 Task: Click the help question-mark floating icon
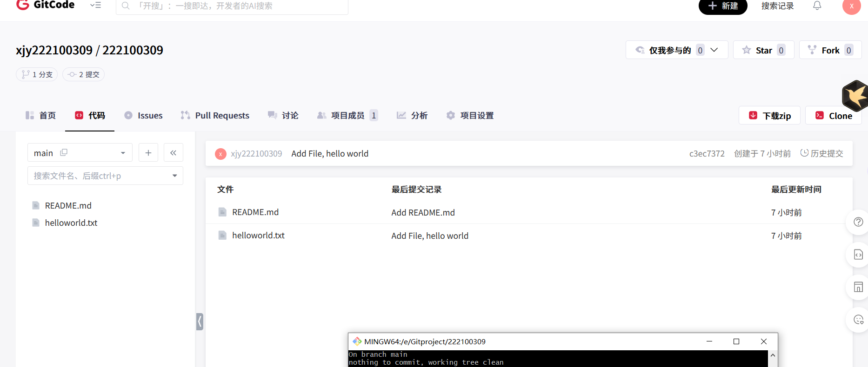[858, 222]
